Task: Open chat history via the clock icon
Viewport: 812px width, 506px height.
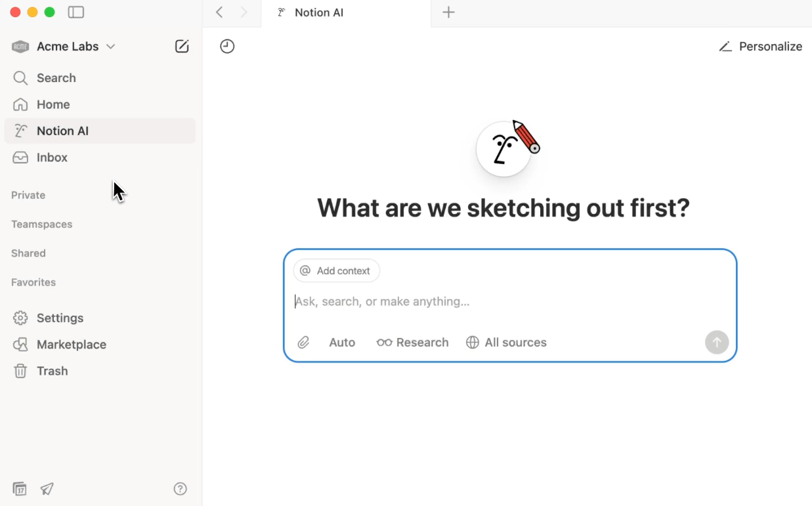Action: point(226,46)
